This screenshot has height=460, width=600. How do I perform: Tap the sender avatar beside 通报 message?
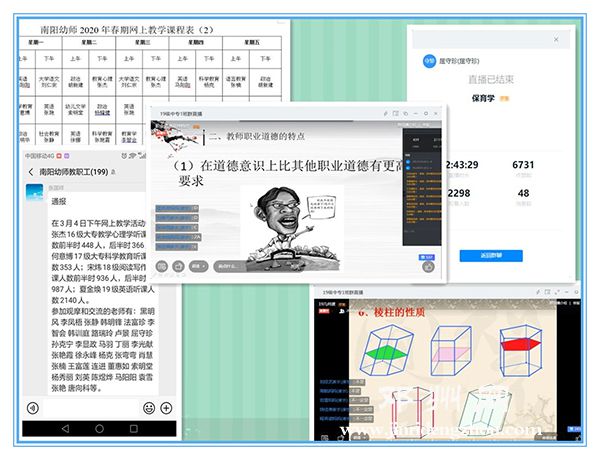click(x=34, y=192)
